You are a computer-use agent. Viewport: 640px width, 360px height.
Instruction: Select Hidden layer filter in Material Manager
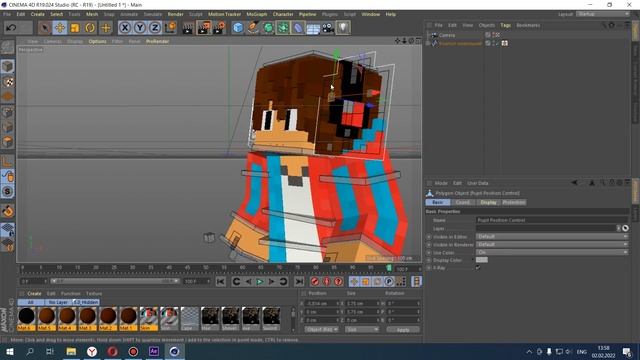tap(86, 302)
